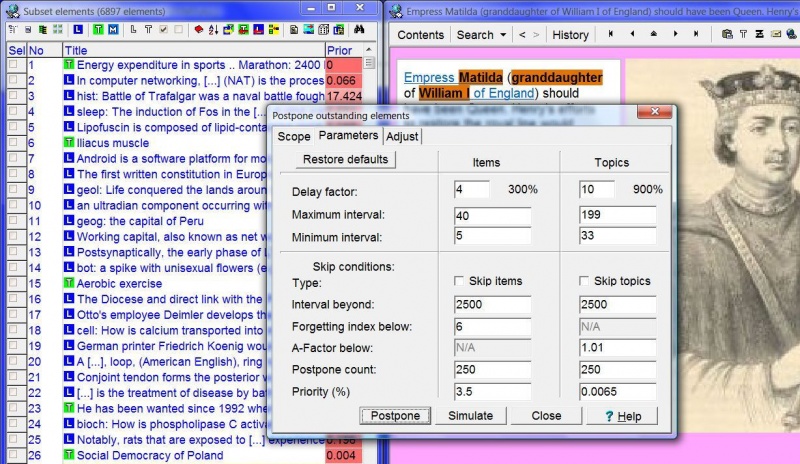Go to first element in element window
800x464 pixels.
(610, 34)
